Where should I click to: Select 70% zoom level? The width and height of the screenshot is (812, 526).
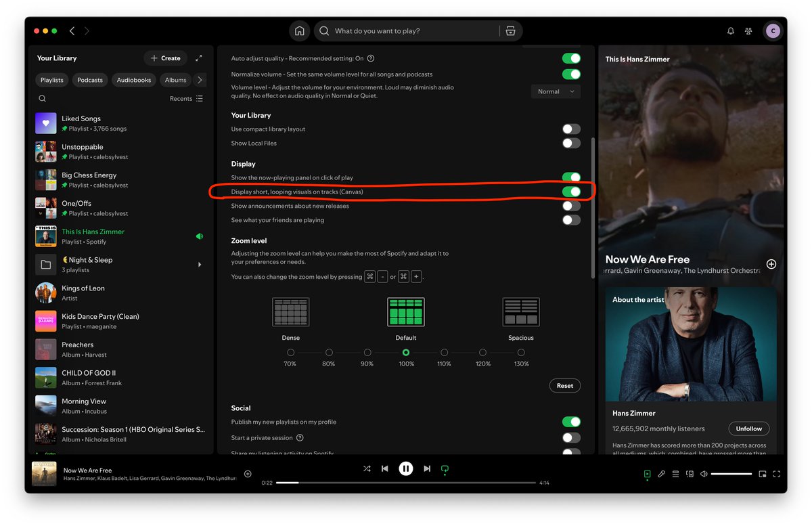pos(290,353)
